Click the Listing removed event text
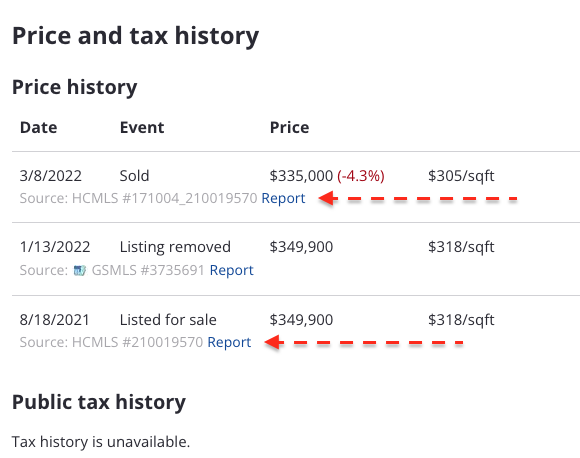Image resolution: width=580 pixels, height=458 pixels. click(x=175, y=247)
